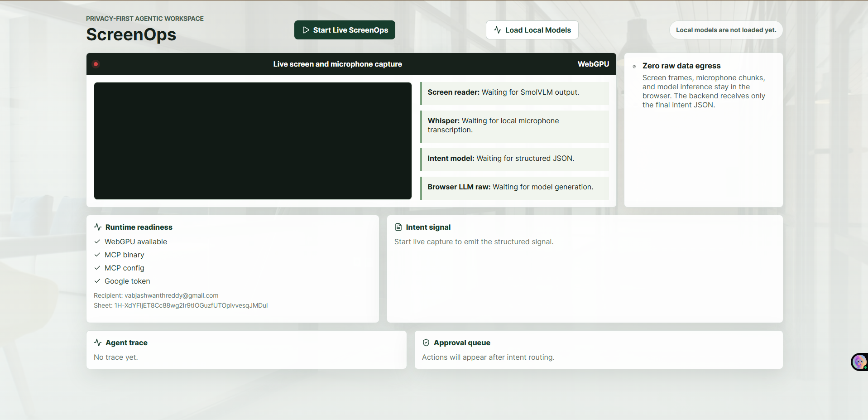Click the 'MCP config' list item text
This screenshot has height=420, width=868.
coord(125,268)
